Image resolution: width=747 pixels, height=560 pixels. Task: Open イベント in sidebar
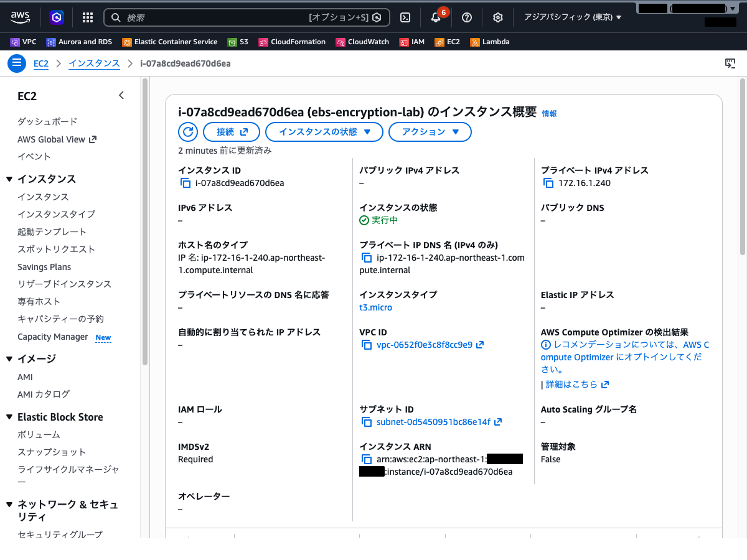point(34,156)
